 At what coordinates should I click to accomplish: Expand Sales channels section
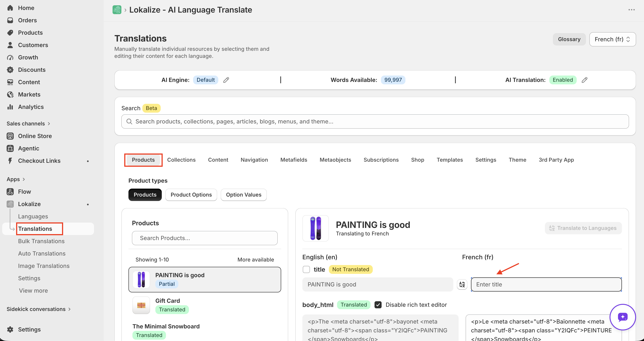[28, 124]
